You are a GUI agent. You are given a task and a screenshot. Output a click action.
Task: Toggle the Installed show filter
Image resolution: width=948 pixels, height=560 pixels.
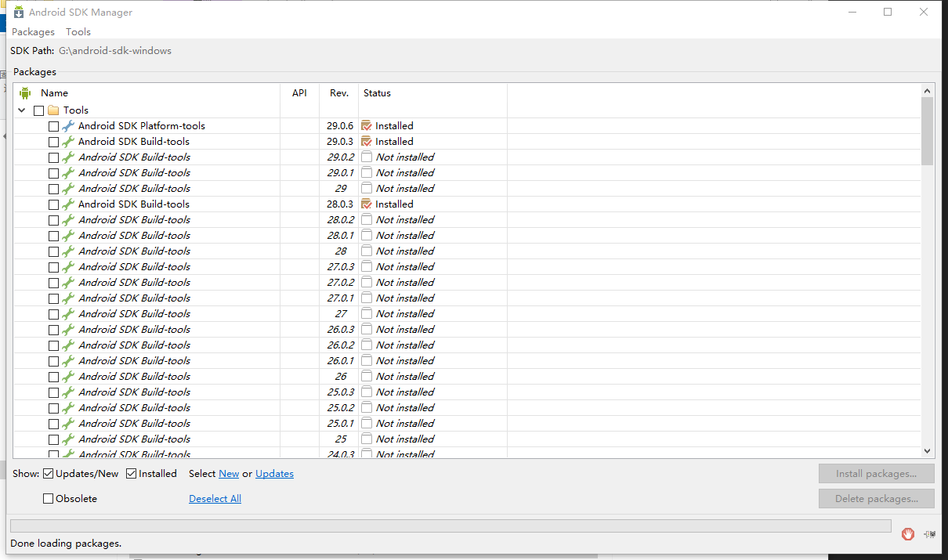pyautogui.click(x=132, y=474)
